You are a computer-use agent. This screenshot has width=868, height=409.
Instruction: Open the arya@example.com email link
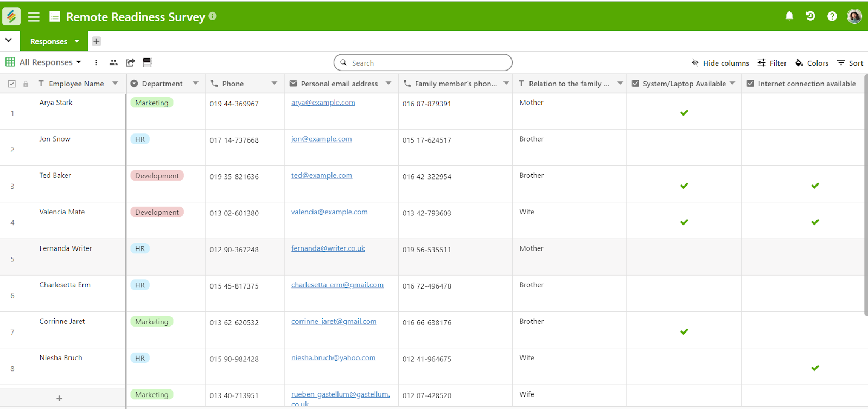click(x=323, y=103)
